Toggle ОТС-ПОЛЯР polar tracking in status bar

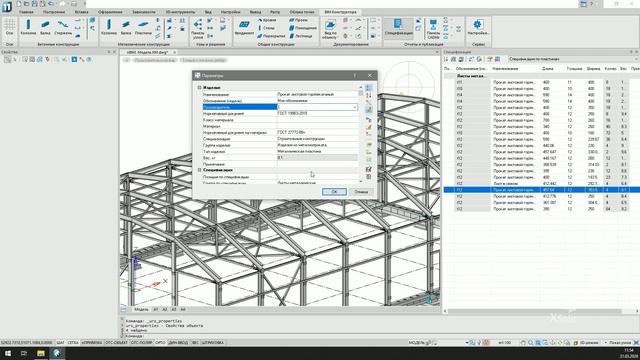[141, 342]
